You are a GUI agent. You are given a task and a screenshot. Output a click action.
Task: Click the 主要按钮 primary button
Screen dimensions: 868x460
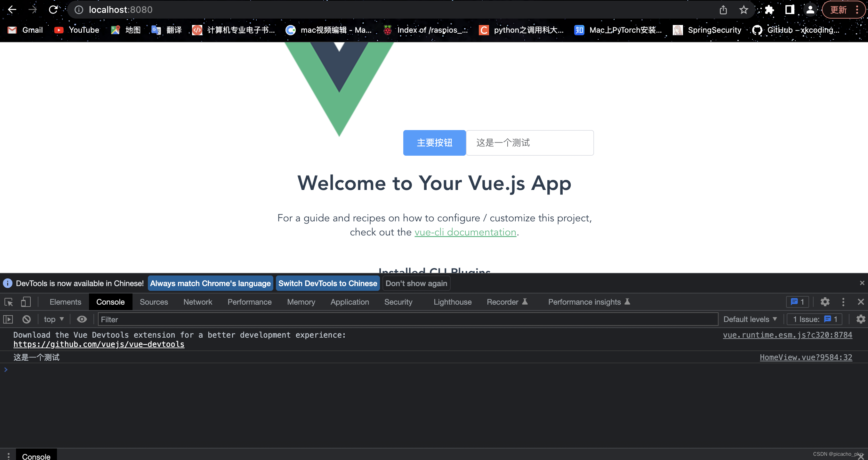435,143
